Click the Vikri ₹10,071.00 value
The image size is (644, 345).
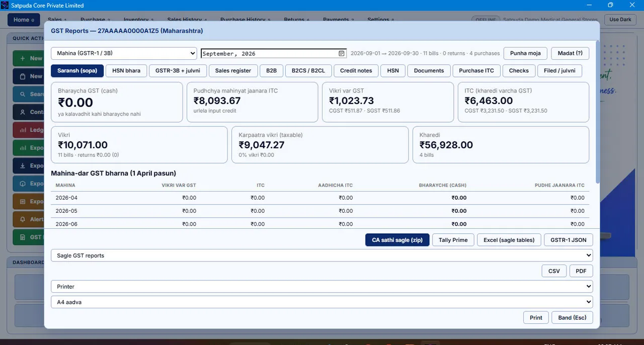pyautogui.click(x=83, y=145)
